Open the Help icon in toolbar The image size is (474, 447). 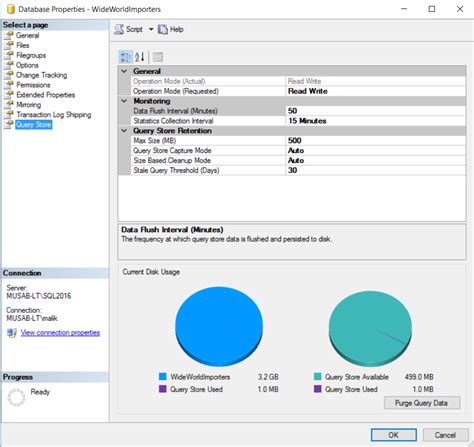click(163, 29)
